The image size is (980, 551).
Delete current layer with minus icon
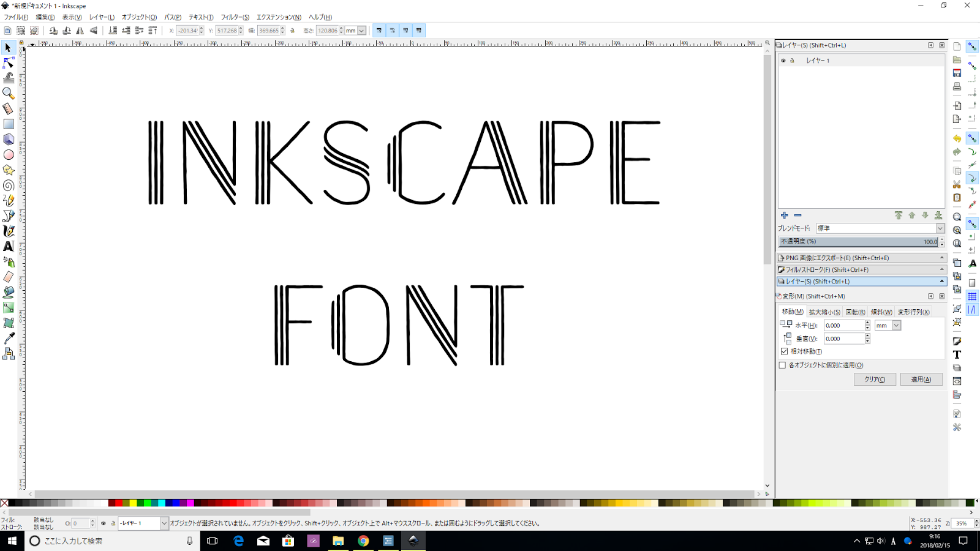797,216
